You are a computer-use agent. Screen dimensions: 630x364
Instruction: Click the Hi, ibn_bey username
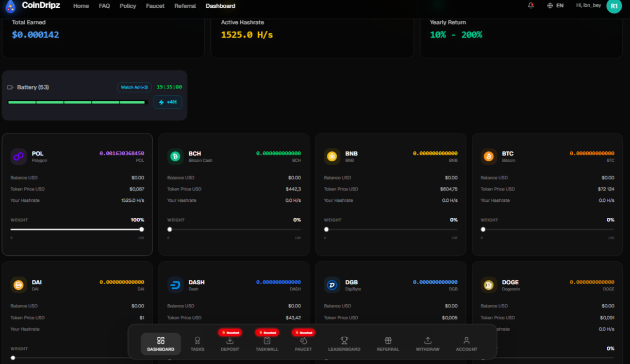tap(588, 5)
